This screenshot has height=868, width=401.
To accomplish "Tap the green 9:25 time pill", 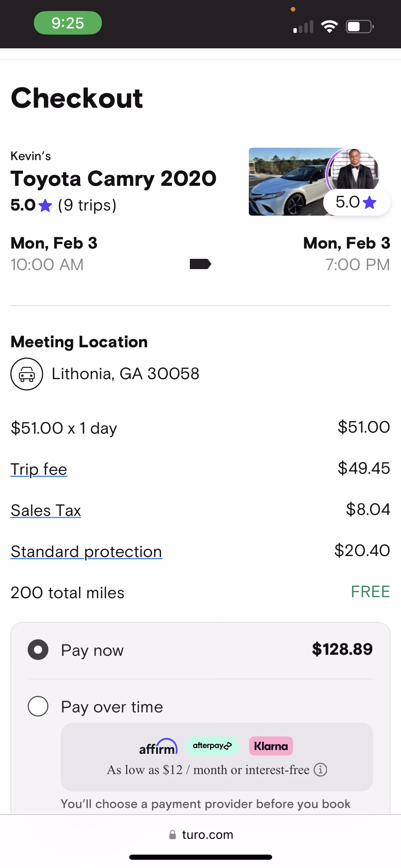I will 68,23.
